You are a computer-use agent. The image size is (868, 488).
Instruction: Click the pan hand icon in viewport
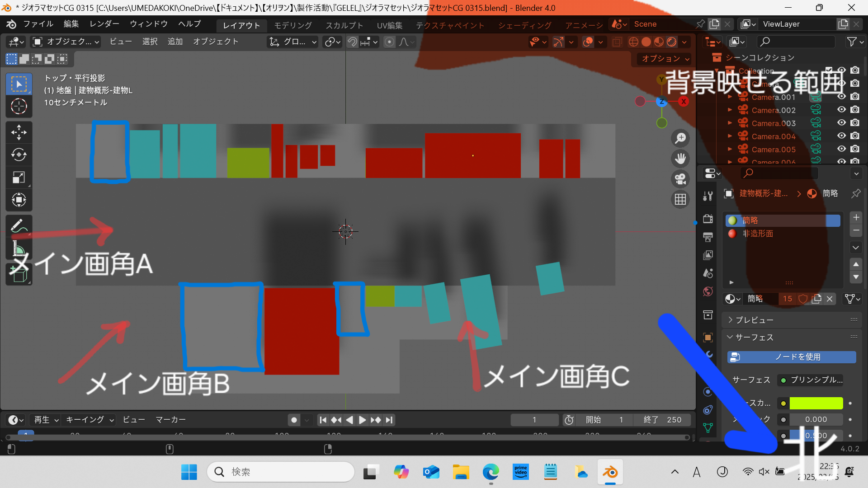680,159
